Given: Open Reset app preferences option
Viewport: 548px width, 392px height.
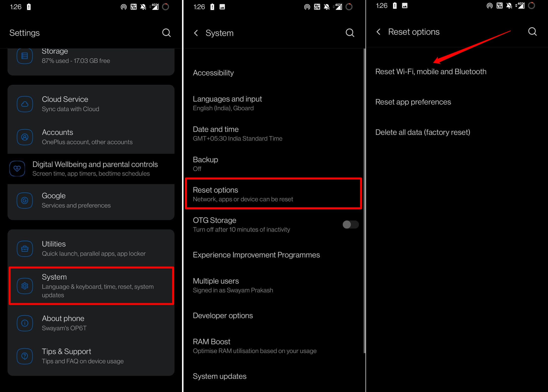Looking at the screenshot, I should 413,102.
